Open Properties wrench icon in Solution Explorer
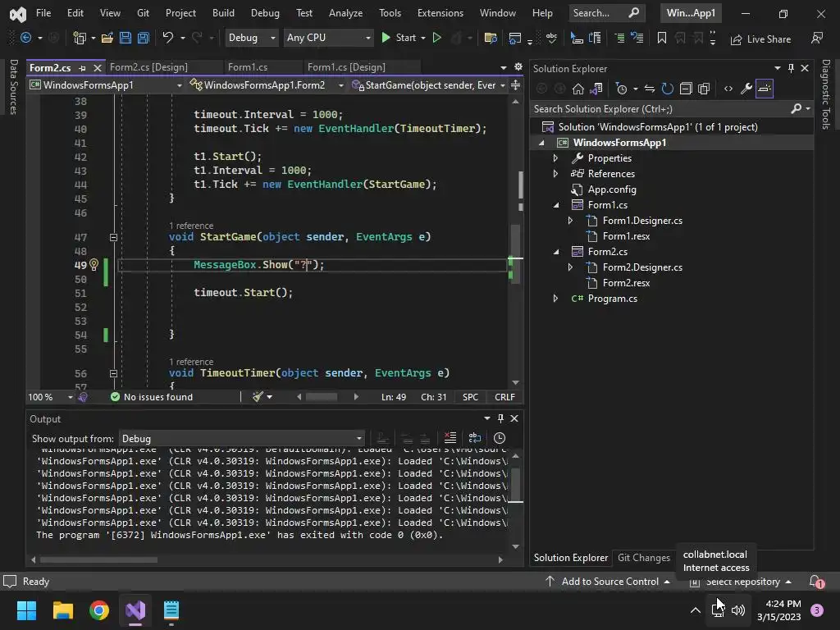 click(746, 89)
